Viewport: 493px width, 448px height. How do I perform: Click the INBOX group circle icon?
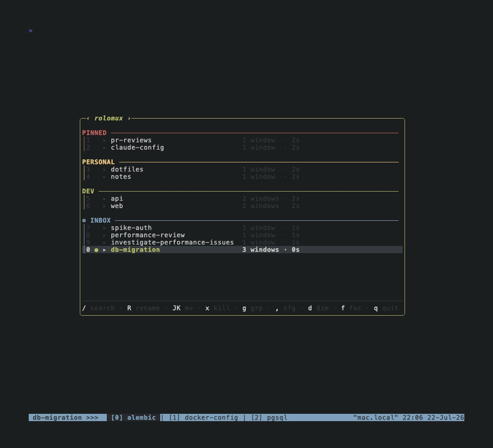(84, 221)
